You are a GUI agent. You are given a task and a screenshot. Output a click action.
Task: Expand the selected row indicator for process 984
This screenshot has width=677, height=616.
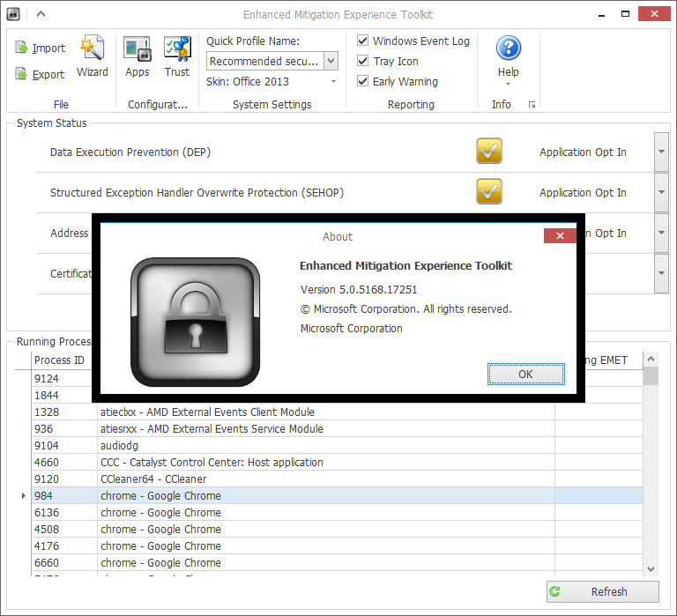[x=23, y=495]
